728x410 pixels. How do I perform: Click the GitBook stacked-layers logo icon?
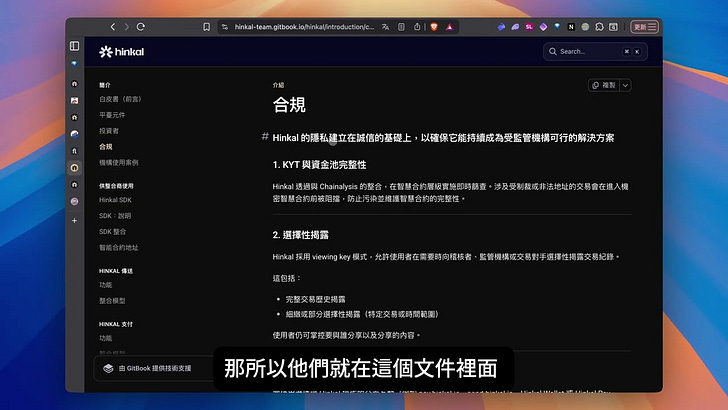pos(108,368)
